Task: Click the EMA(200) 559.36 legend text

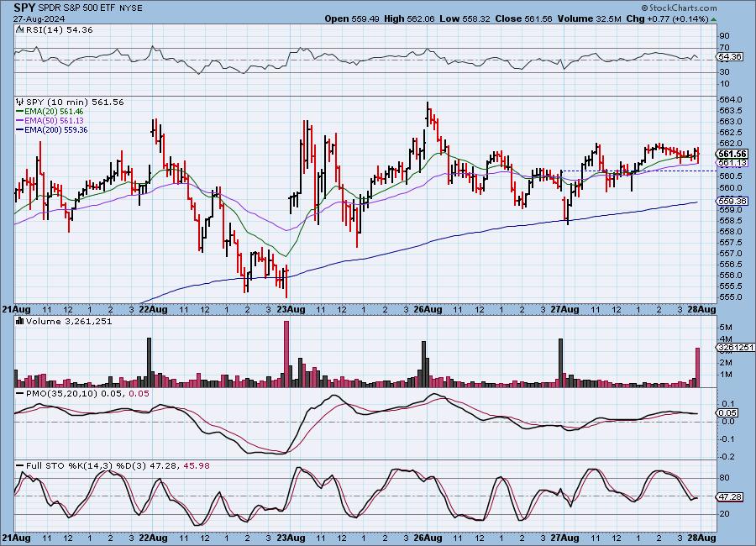Action: 56,129
